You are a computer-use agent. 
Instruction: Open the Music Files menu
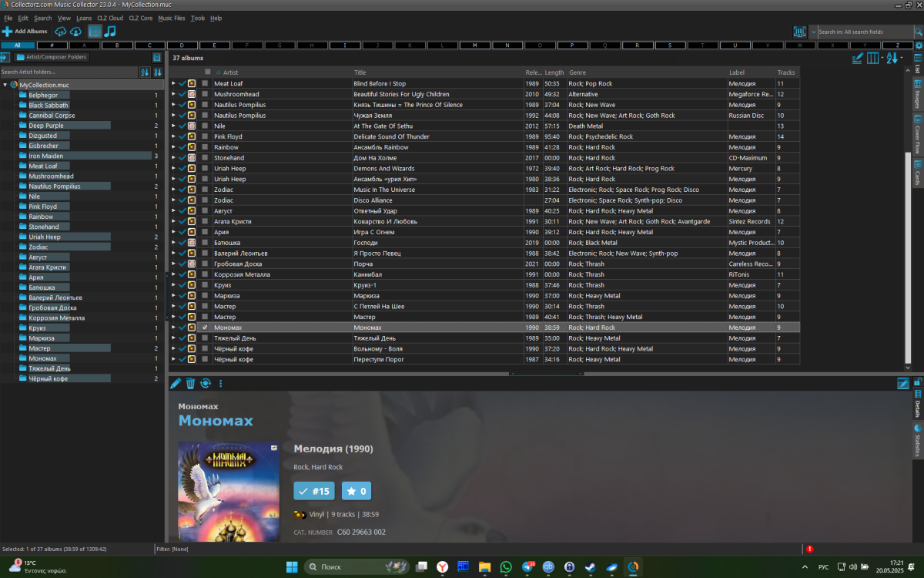172,18
